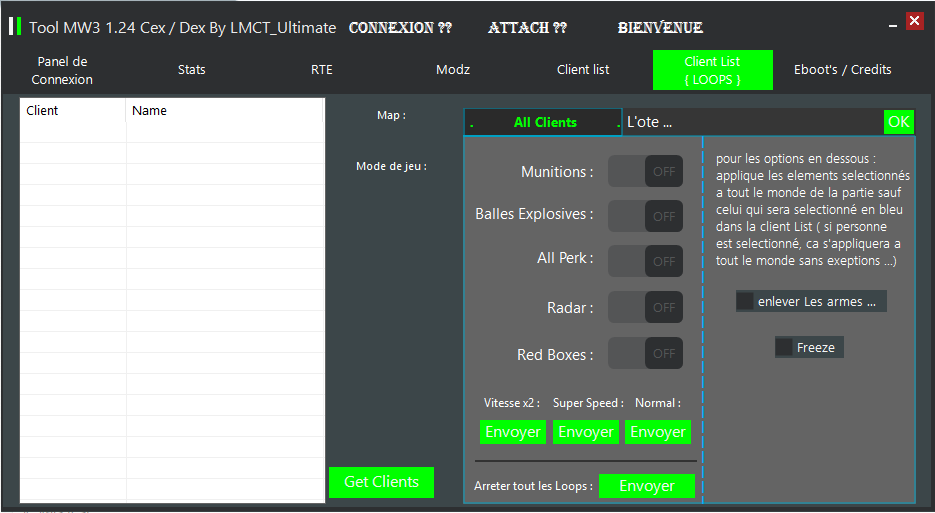Click the Name column header
The width and height of the screenshot is (935, 513).
pos(224,111)
